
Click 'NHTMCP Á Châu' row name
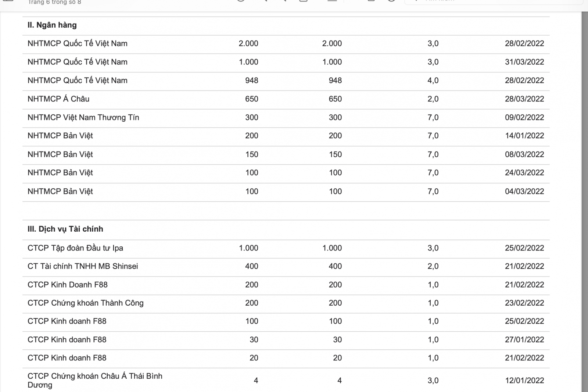click(x=58, y=99)
